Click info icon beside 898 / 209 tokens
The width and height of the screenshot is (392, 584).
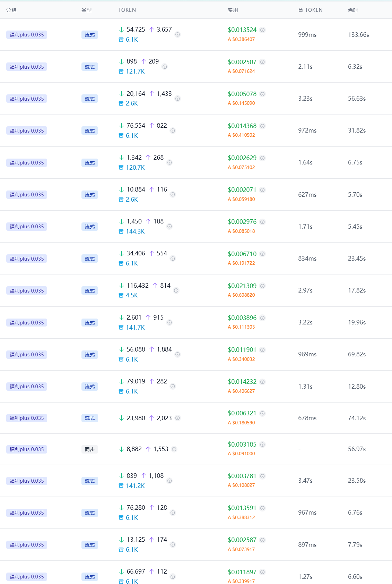[x=165, y=67]
